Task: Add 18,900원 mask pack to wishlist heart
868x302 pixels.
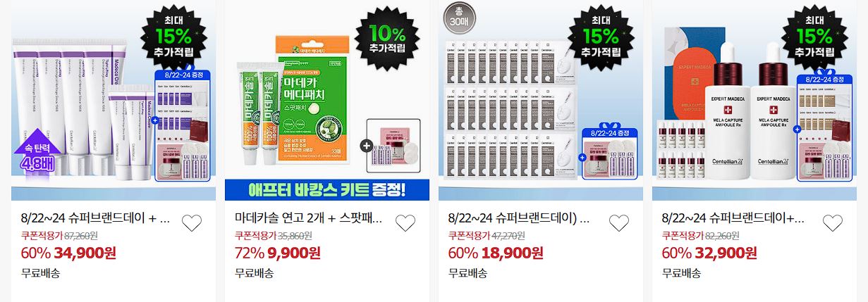Action: tap(619, 223)
